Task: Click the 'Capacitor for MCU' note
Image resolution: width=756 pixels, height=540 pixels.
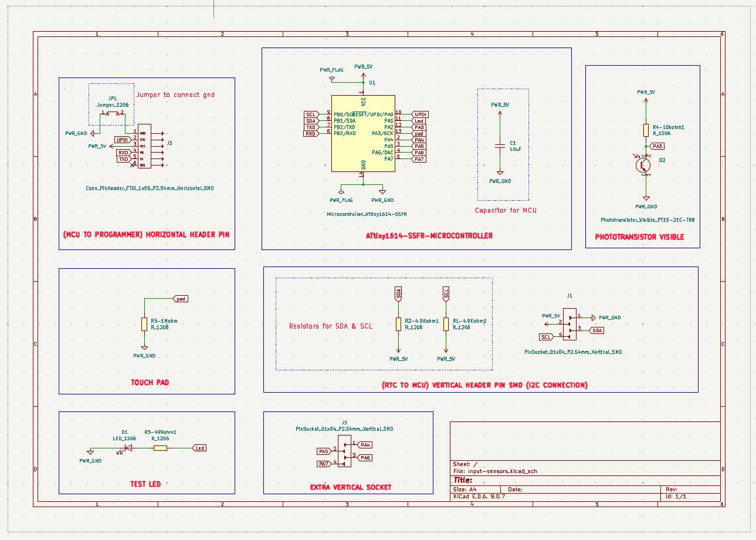Action: tap(506, 210)
